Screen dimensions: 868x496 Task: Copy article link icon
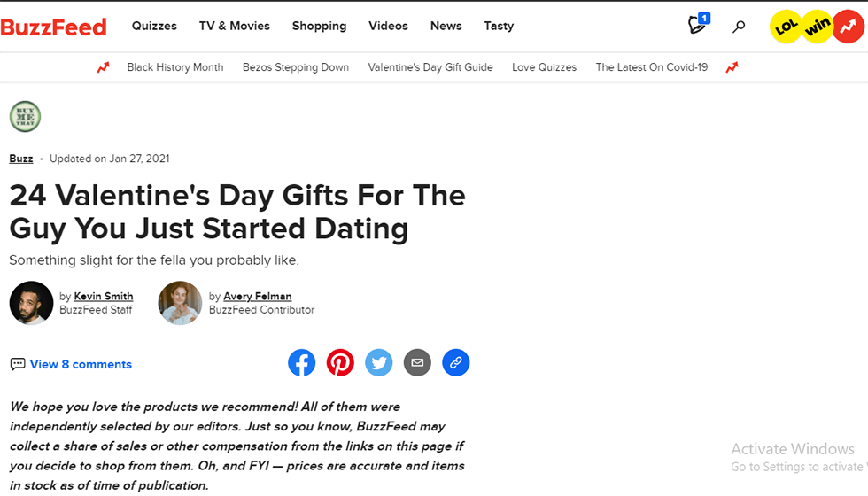pos(456,362)
